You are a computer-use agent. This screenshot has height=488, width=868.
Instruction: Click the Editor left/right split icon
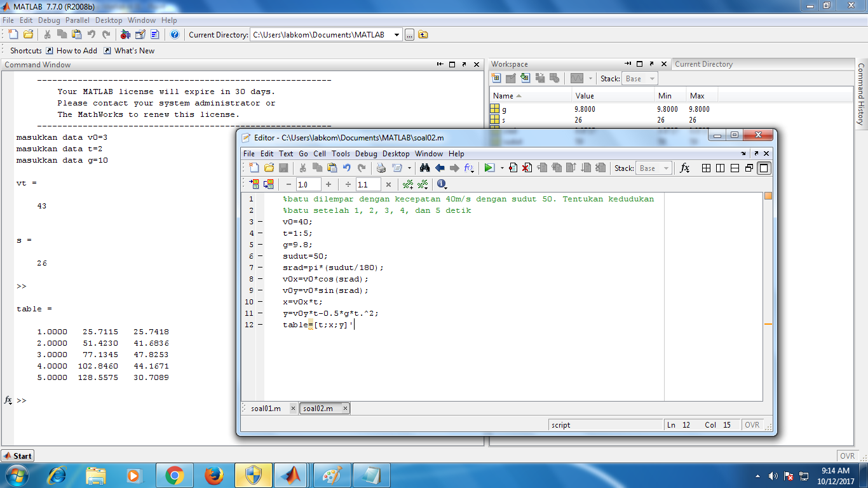[720, 168]
